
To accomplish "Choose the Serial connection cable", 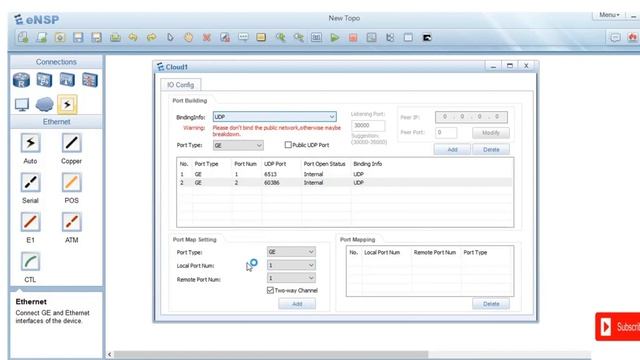I will [x=30, y=182].
